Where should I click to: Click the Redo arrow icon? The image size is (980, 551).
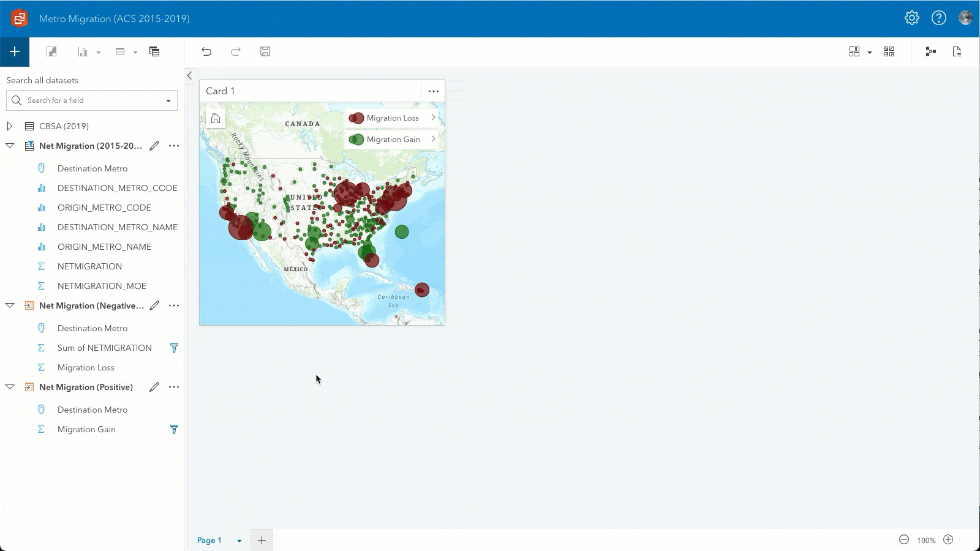pos(235,52)
